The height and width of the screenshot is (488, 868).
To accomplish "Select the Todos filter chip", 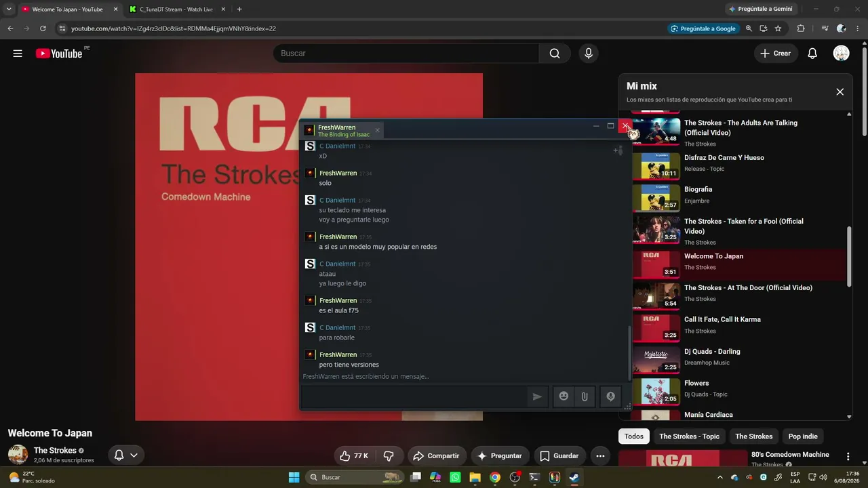I will [634, 436].
